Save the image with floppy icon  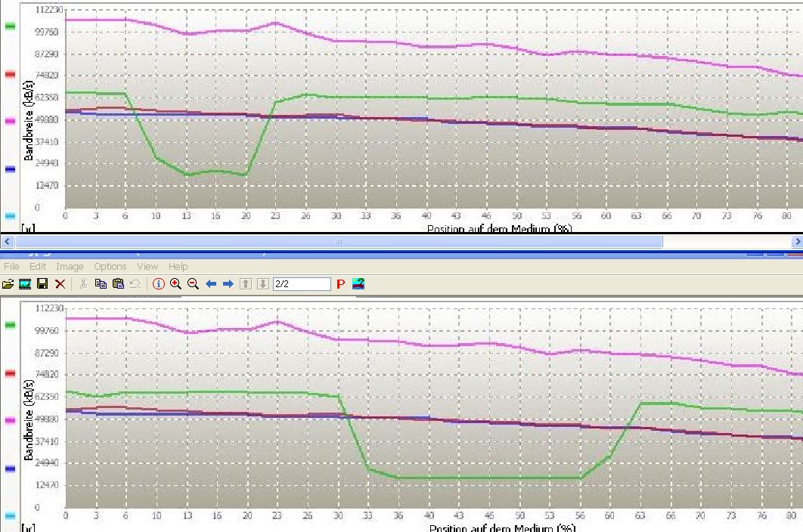(42, 283)
